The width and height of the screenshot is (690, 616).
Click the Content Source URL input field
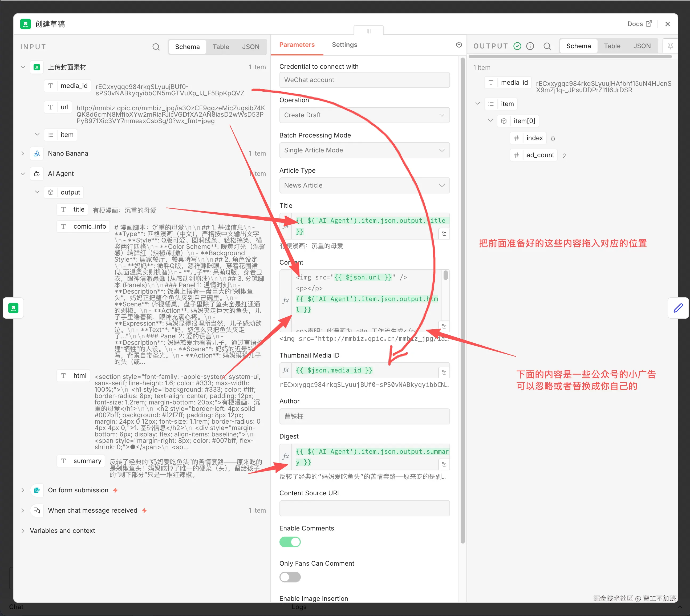click(x=364, y=508)
